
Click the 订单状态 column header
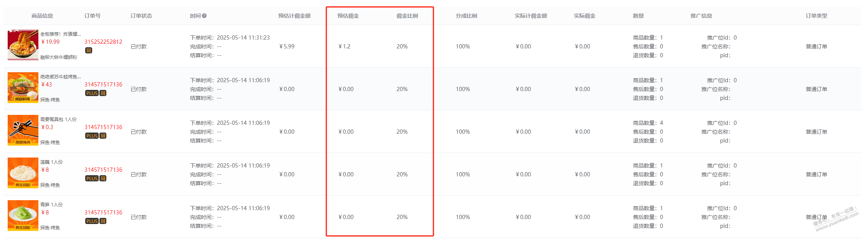[x=141, y=16]
